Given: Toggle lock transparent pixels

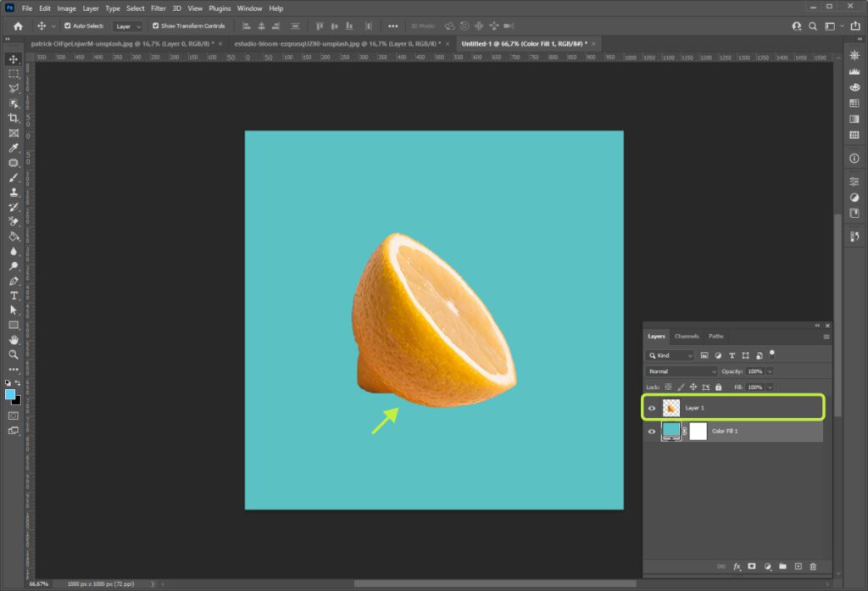Looking at the screenshot, I should tap(668, 387).
